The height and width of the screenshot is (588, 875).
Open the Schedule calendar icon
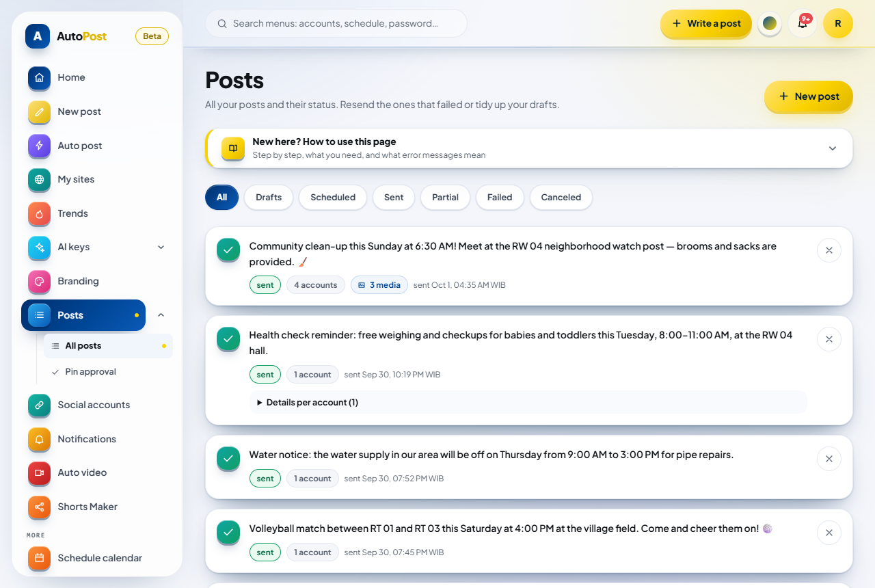point(39,558)
